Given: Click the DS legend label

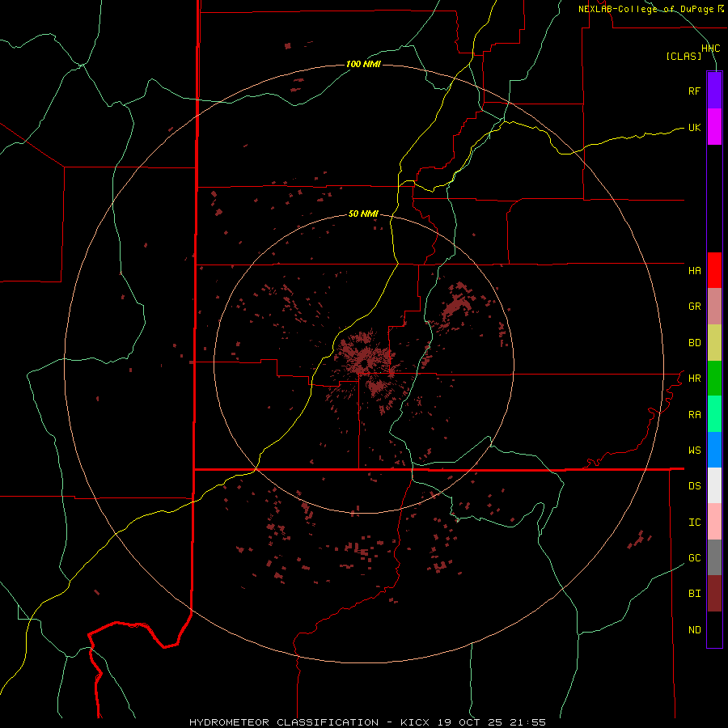Looking at the screenshot, I should coord(694,486).
